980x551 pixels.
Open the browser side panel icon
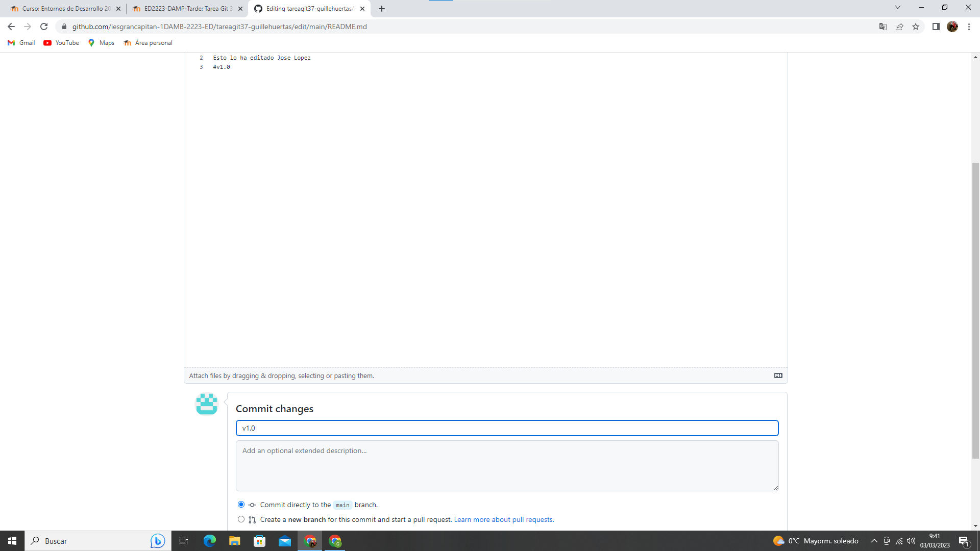click(937, 27)
